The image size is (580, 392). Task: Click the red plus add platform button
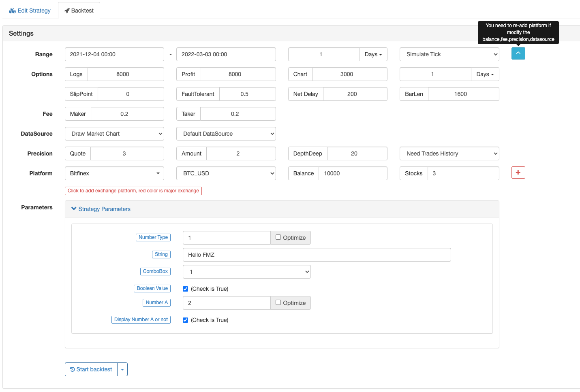coord(518,173)
